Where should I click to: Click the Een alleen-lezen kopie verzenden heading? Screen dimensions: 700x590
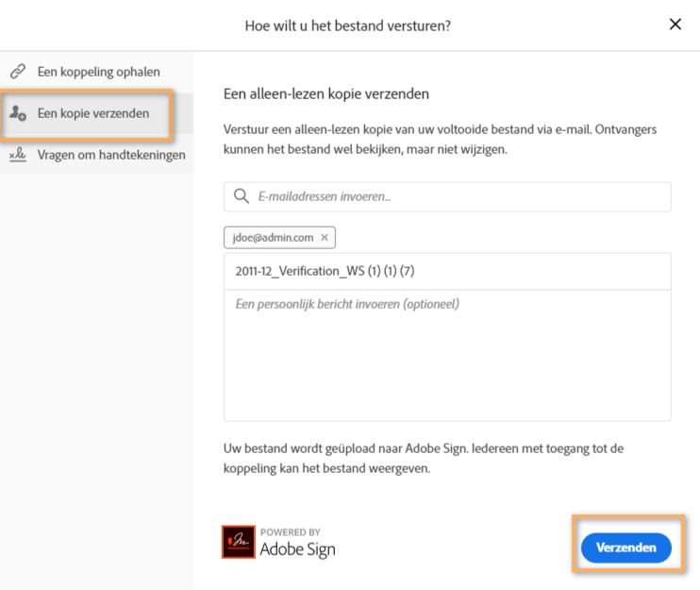pyautogui.click(x=326, y=93)
